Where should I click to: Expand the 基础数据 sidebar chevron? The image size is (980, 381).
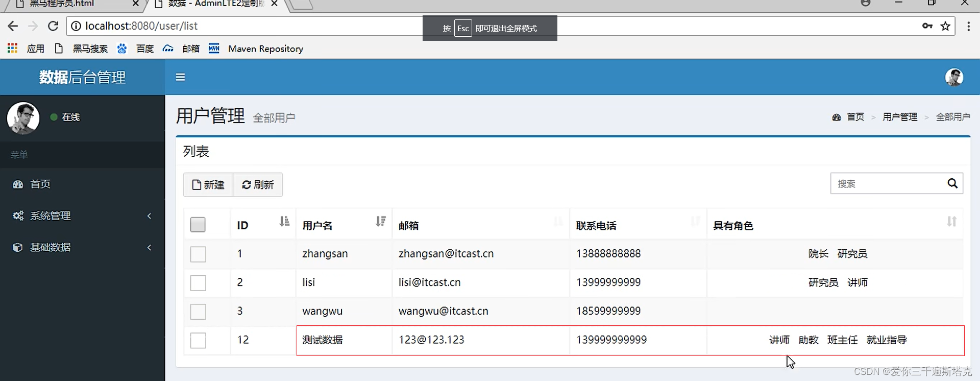point(149,248)
